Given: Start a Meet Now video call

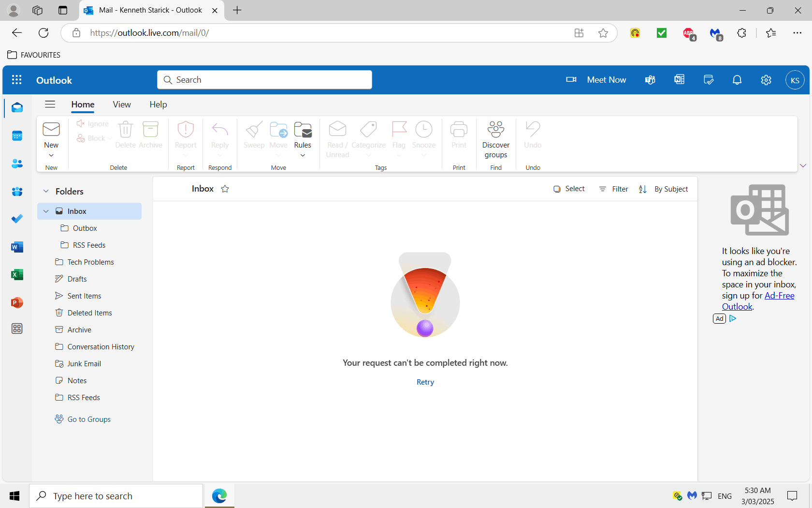Looking at the screenshot, I should tap(596, 80).
